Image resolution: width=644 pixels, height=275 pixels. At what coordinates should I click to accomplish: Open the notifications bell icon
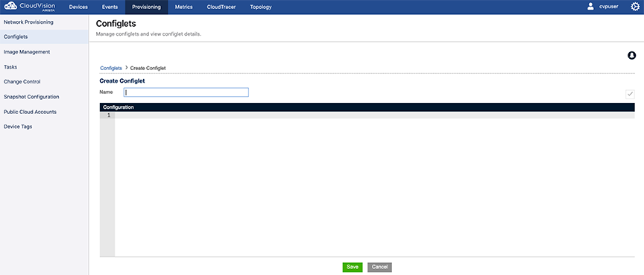coord(631,55)
